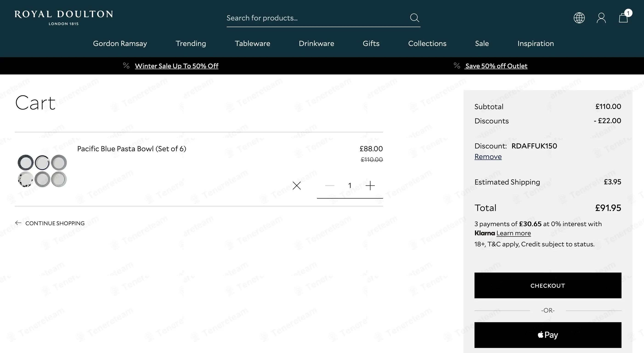Follow the Winter Sale Up To 50% Off link
This screenshot has width=644, height=353.
pos(176,66)
